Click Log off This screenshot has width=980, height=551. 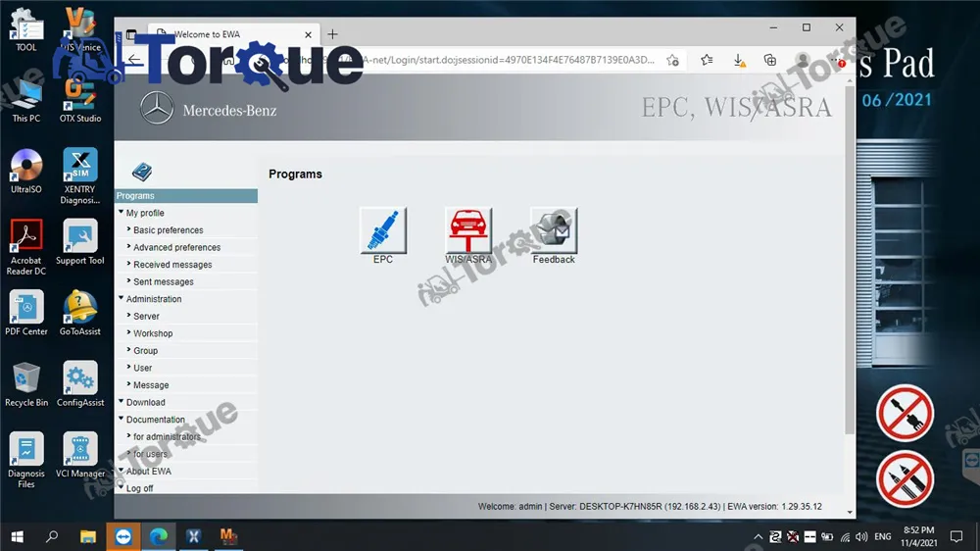[139, 488]
